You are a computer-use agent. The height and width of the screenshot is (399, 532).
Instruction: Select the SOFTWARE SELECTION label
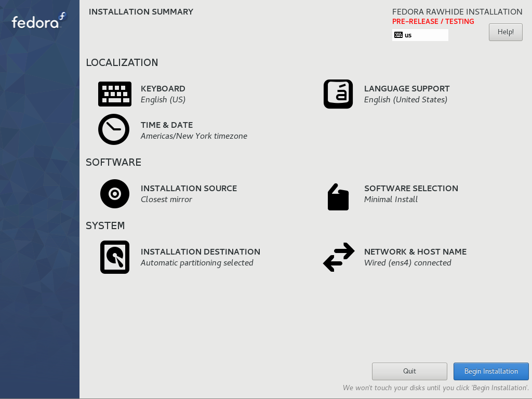[x=411, y=188]
